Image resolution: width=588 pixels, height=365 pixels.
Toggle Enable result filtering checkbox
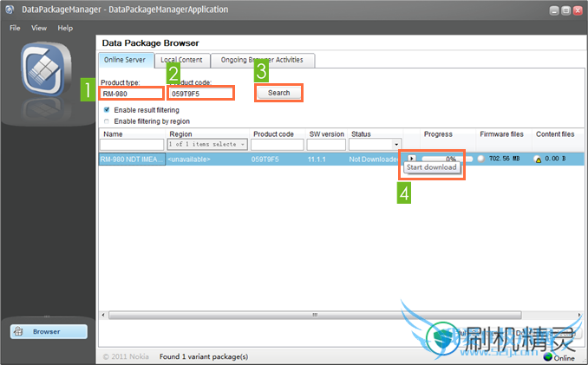(x=107, y=110)
